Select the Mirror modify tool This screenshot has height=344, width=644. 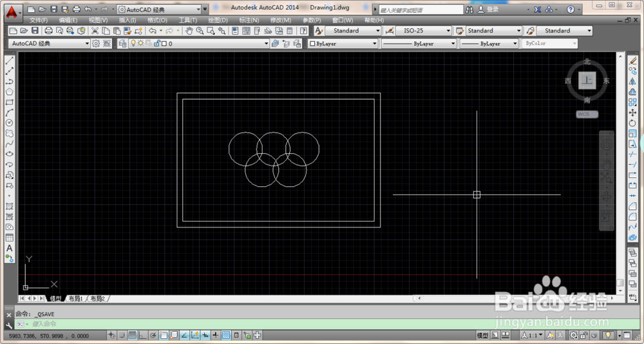click(x=632, y=81)
